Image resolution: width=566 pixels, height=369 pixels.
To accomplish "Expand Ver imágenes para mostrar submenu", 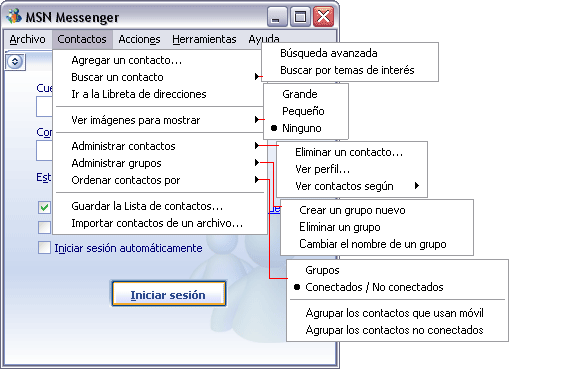I will tap(160, 120).
